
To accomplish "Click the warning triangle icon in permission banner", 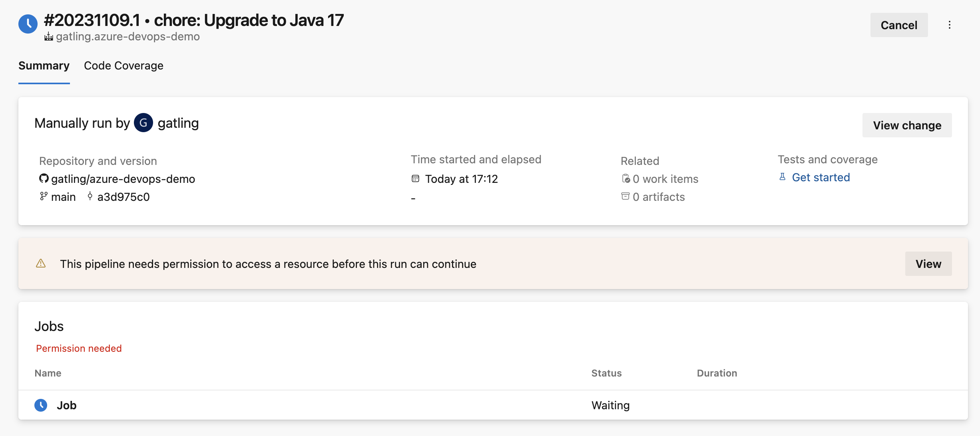I will pos(41,264).
